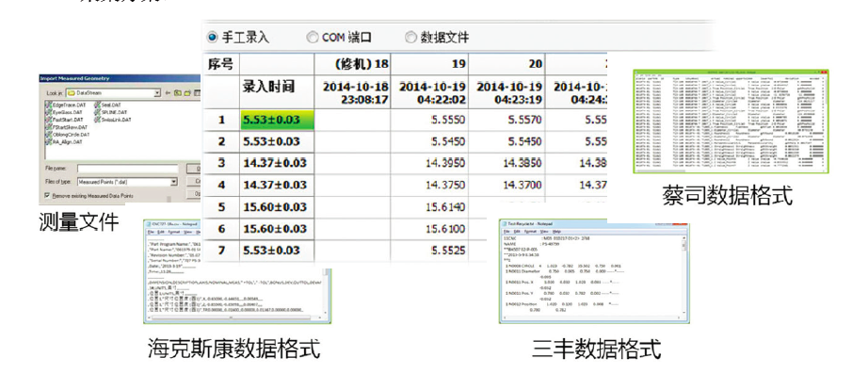This screenshot has width=868, height=374.
Task: Select the SwissLink.DAT file icon
Action: (x=97, y=120)
